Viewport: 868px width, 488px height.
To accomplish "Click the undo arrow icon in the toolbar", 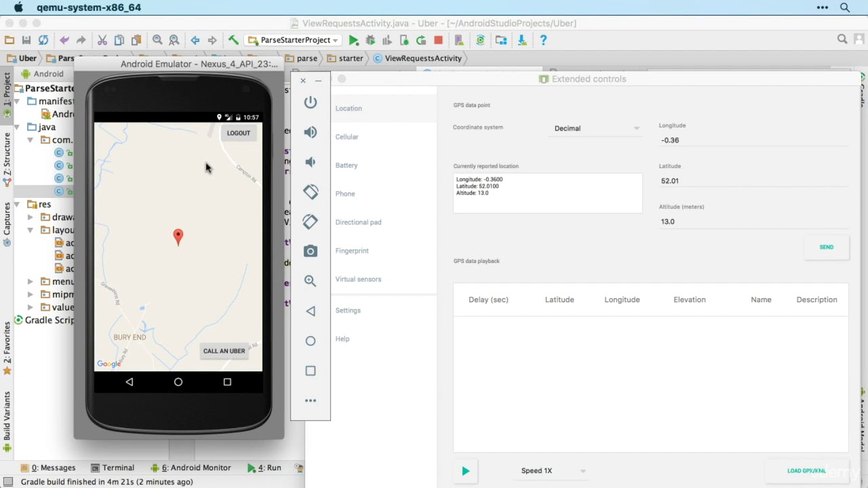I will [64, 40].
